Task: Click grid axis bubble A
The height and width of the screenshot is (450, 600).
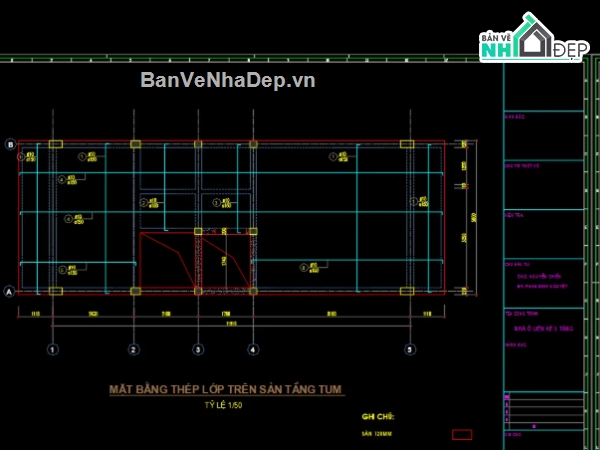Action: [x=9, y=292]
